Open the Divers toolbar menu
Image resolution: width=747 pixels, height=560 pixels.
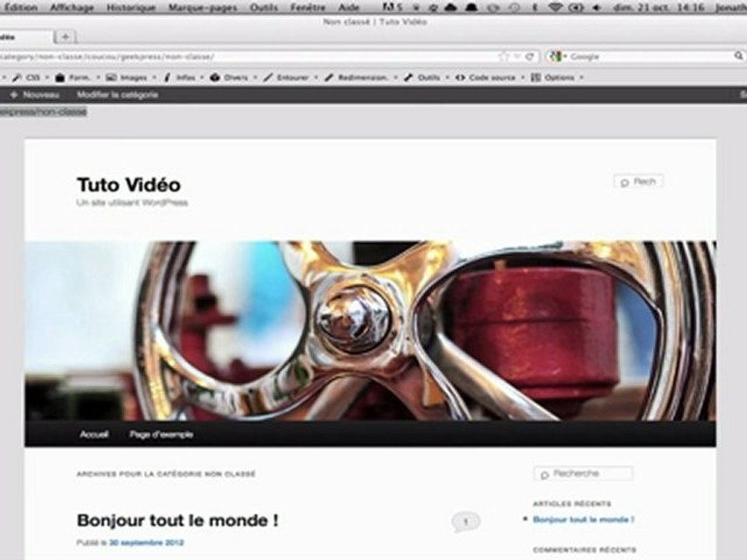click(x=230, y=77)
